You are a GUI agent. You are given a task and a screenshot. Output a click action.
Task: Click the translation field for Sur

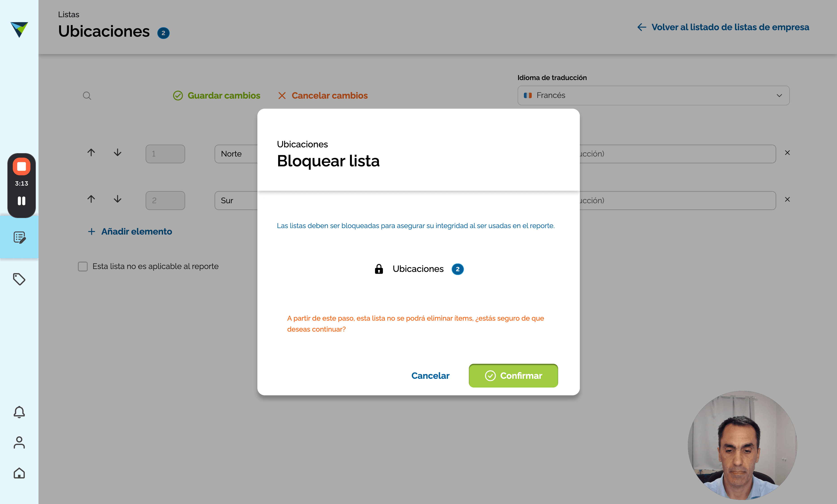point(678,201)
